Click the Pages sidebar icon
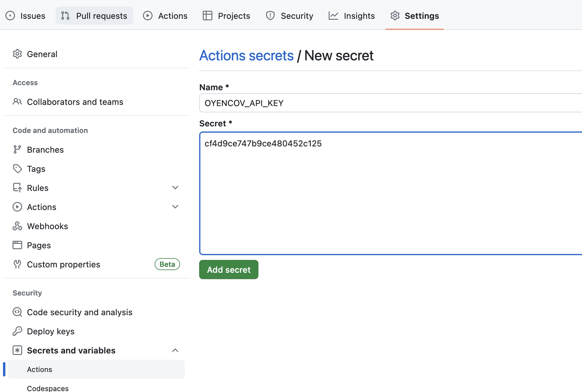This screenshot has width=582, height=392. point(17,245)
